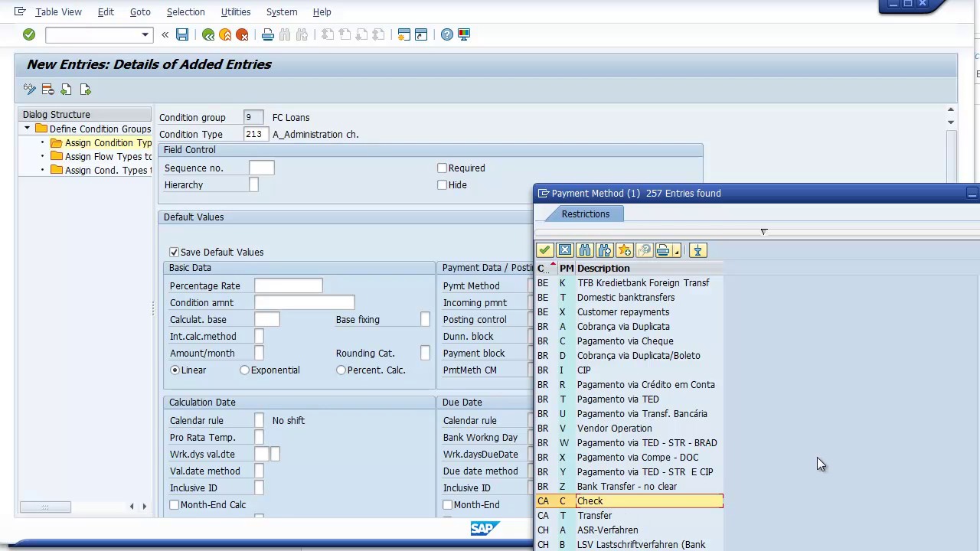980x551 pixels.
Task: Click the Print icon in main toolbar
Action: [x=268, y=34]
